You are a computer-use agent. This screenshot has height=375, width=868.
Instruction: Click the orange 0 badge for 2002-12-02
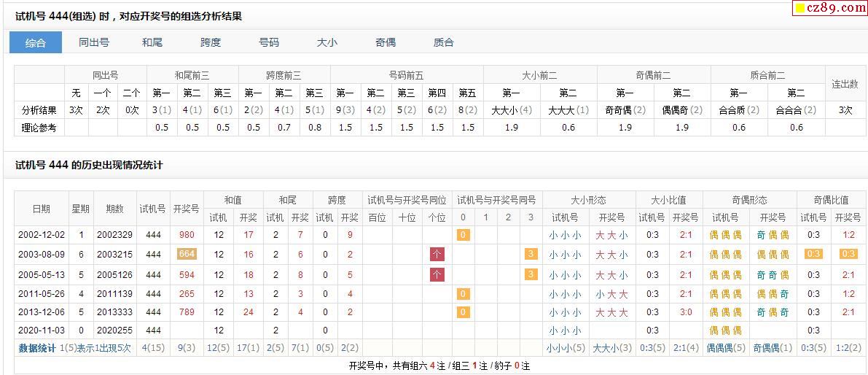click(464, 235)
